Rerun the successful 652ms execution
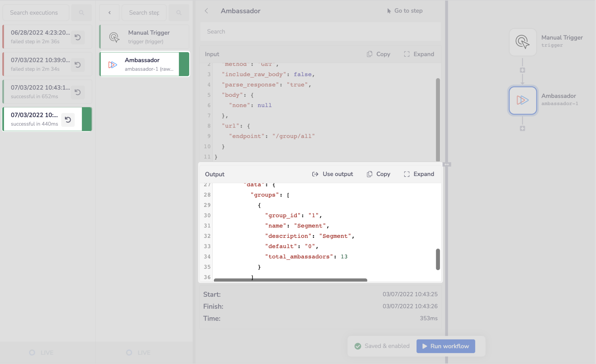Image resolution: width=596 pixels, height=364 pixels. point(78,92)
